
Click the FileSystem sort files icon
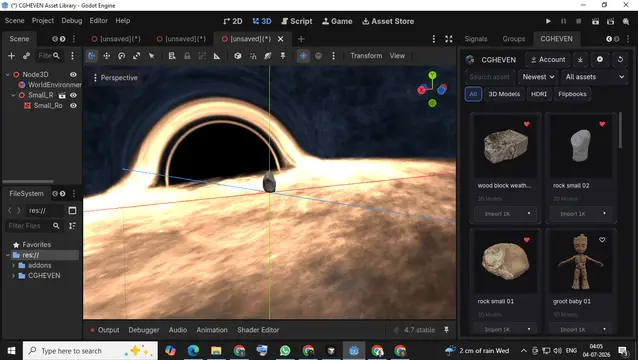click(x=72, y=226)
